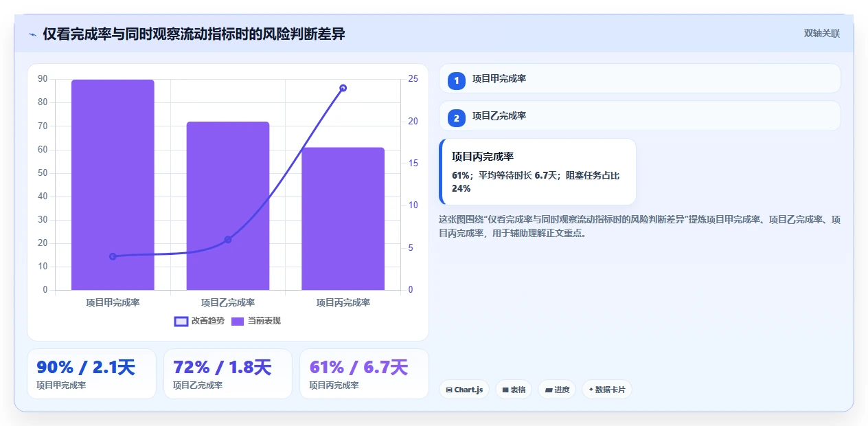Click the 项目丙完成率 bar in the chart
The height and width of the screenshot is (426, 868).
tap(343, 218)
